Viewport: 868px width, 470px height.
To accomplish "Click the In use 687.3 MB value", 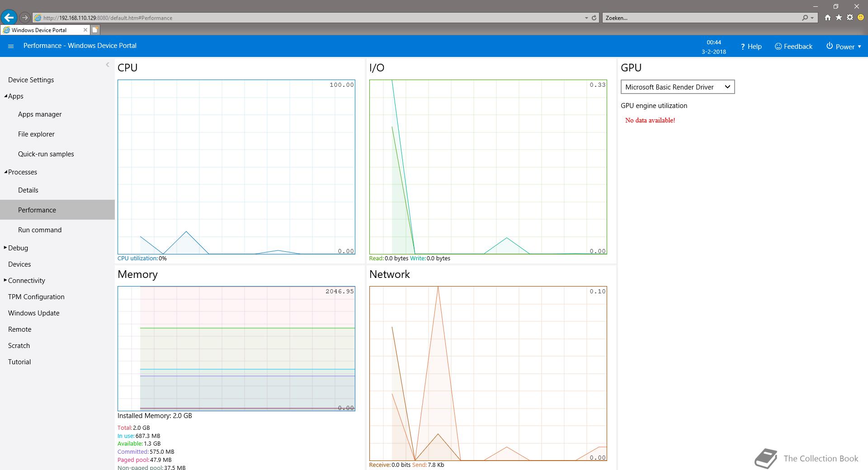I will click(148, 436).
